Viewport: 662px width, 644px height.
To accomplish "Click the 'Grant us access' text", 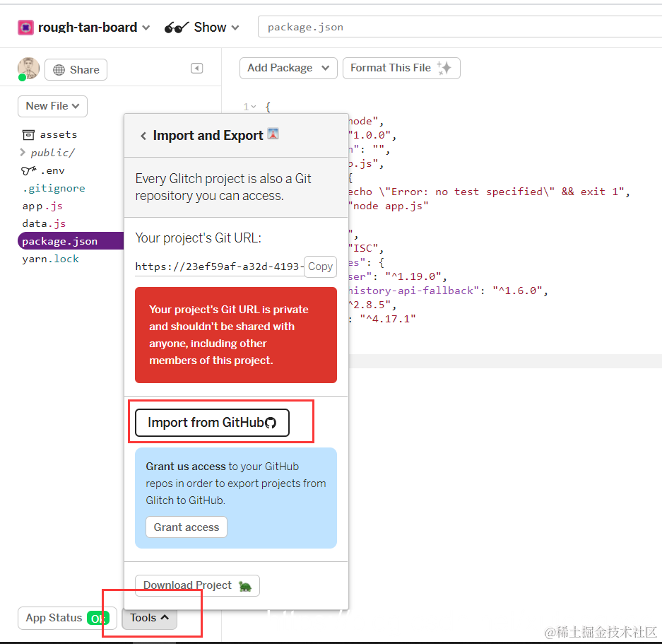I will pyautogui.click(x=186, y=467).
